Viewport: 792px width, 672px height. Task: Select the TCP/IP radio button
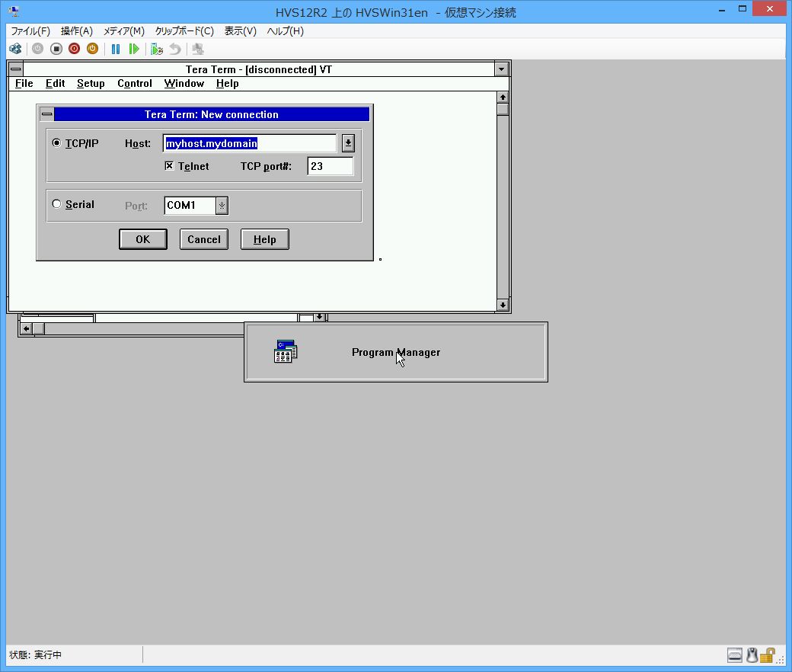(x=56, y=143)
